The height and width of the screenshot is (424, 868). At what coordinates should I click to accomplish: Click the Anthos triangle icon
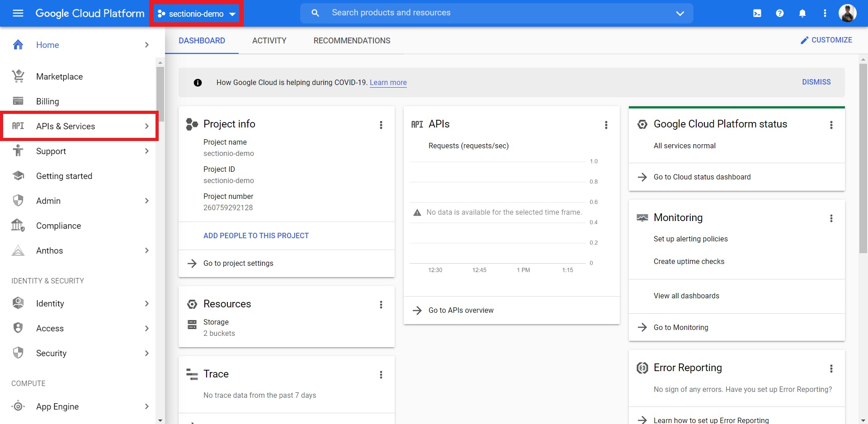tap(18, 250)
